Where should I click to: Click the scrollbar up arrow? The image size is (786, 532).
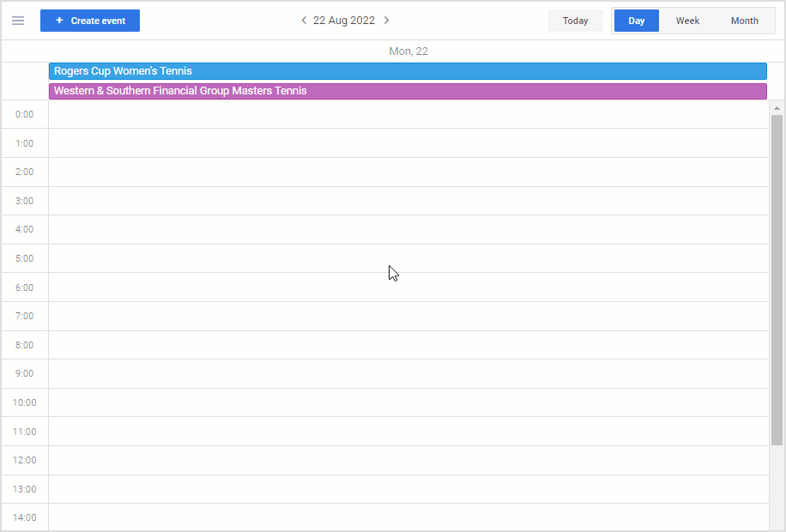point(777,108)
